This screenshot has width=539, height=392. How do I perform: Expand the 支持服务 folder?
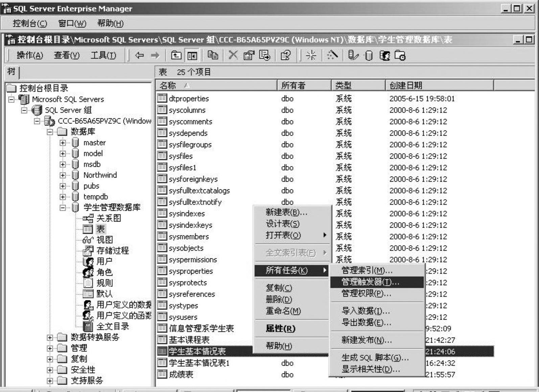point(50,381)
